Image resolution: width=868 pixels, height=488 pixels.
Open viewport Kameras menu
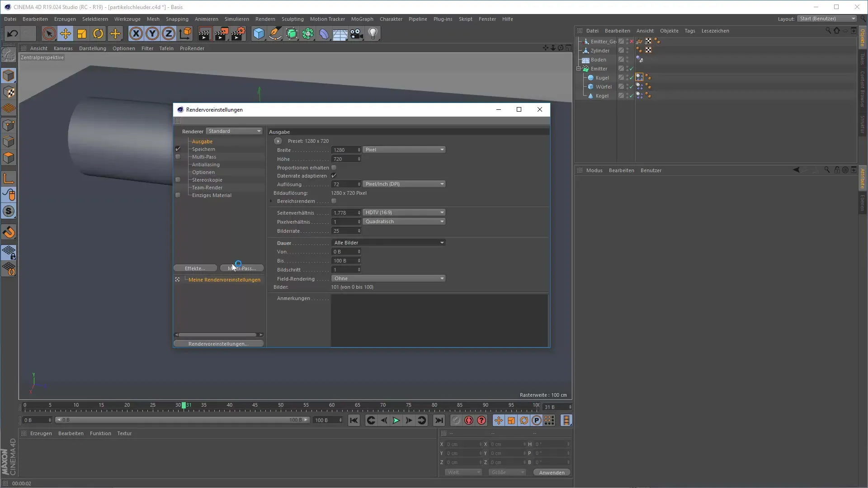(63, 48)
